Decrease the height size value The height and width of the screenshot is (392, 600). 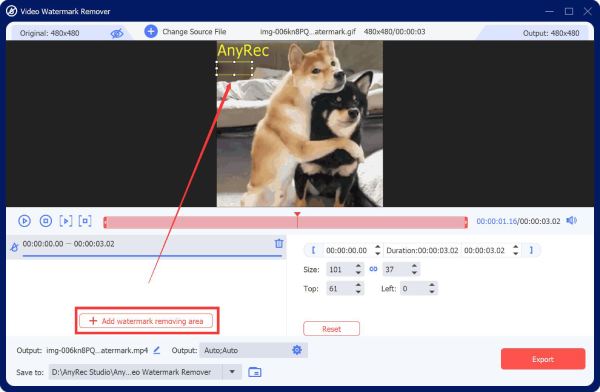tap(414, 273)
